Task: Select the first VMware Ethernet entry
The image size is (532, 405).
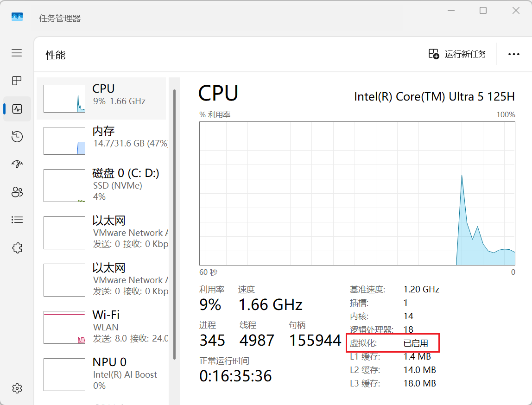Action: (101, 233)
